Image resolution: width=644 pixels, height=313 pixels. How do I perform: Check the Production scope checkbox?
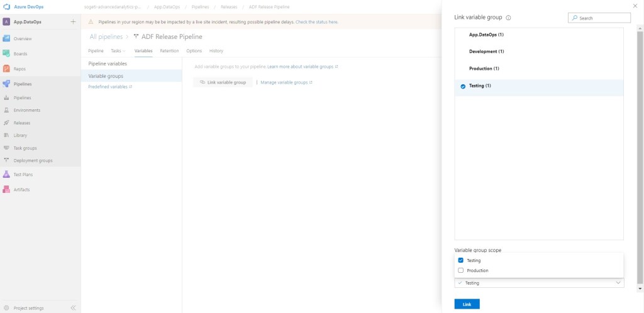pyautogui.click(x=461, y=270)
